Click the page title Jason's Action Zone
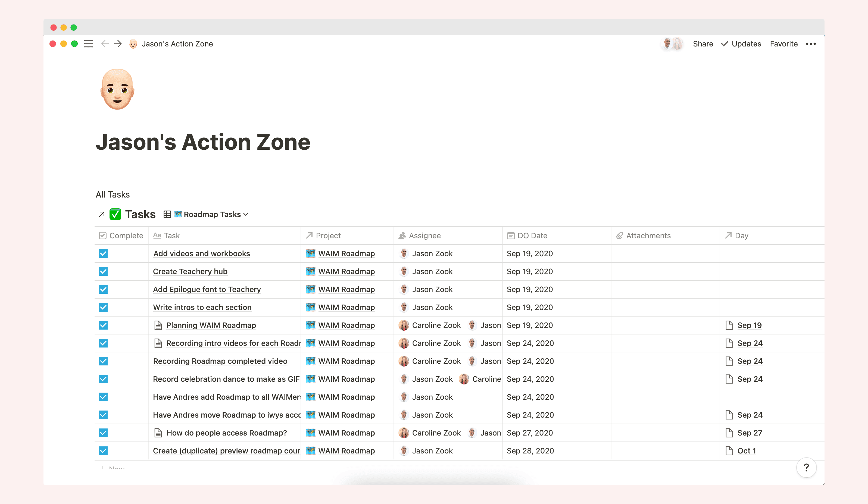This screenshot has height=504, width=868. (x=203, y=142)
